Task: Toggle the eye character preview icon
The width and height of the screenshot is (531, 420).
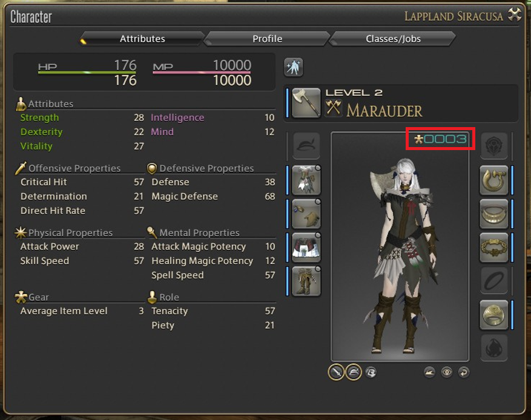Action: click(x=447, y=372)
